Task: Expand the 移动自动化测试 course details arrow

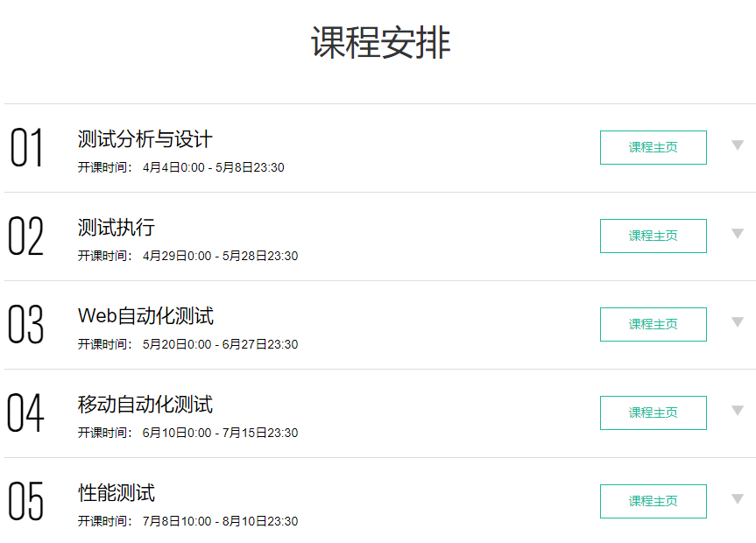Action: pos(738,411)
